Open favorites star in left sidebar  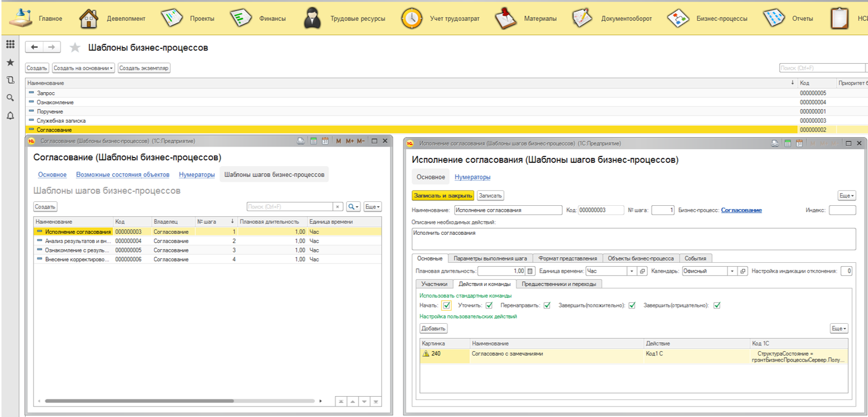coord(10,63)
